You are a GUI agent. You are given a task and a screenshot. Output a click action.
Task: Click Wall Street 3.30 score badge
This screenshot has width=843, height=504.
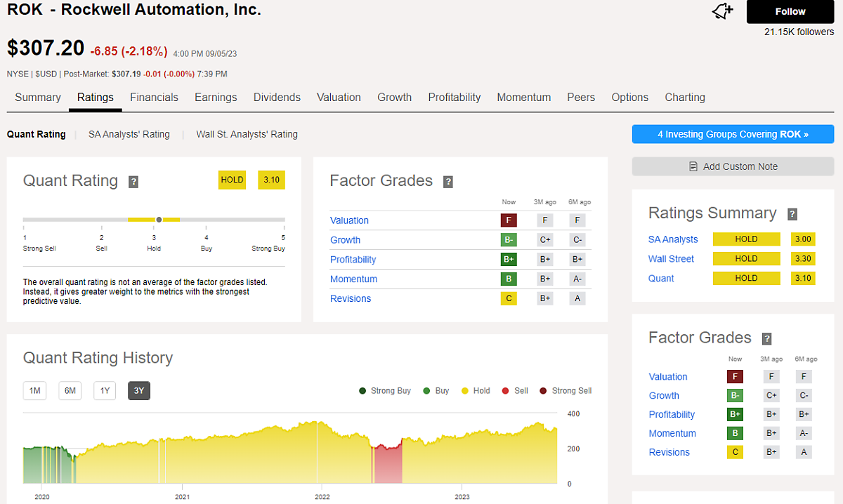pos(802,259)
